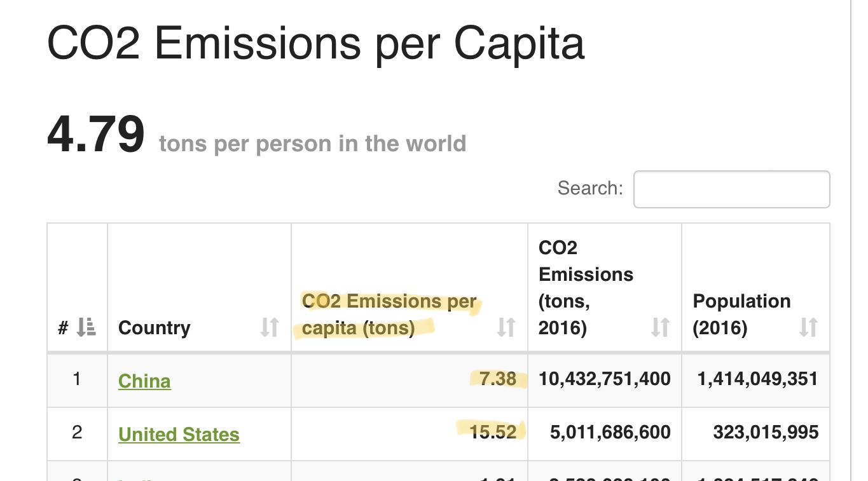
Task: Click the CO2 Emissions (tons, 2016) header text
Action: (586, 287)
